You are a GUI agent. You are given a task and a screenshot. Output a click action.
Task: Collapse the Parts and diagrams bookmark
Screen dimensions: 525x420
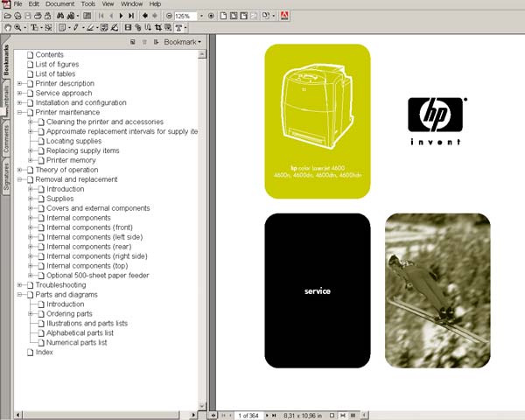[19, 295]
